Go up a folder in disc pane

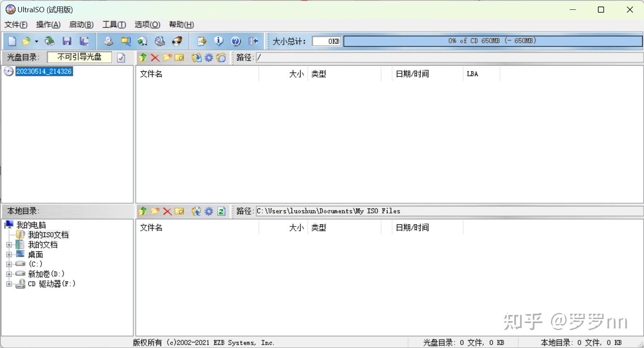pyautogui.click(x=142, y=58)
